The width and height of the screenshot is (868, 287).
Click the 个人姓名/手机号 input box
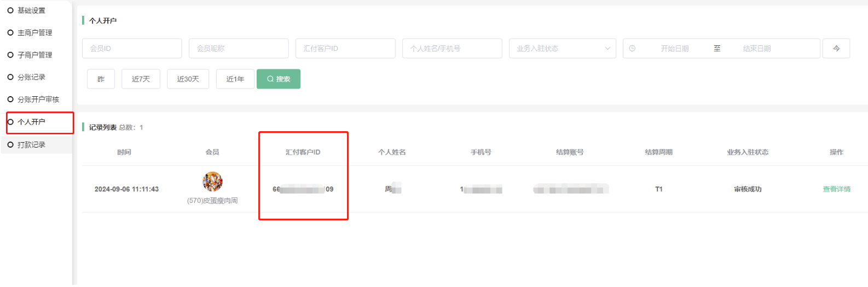tap(452, 49)
